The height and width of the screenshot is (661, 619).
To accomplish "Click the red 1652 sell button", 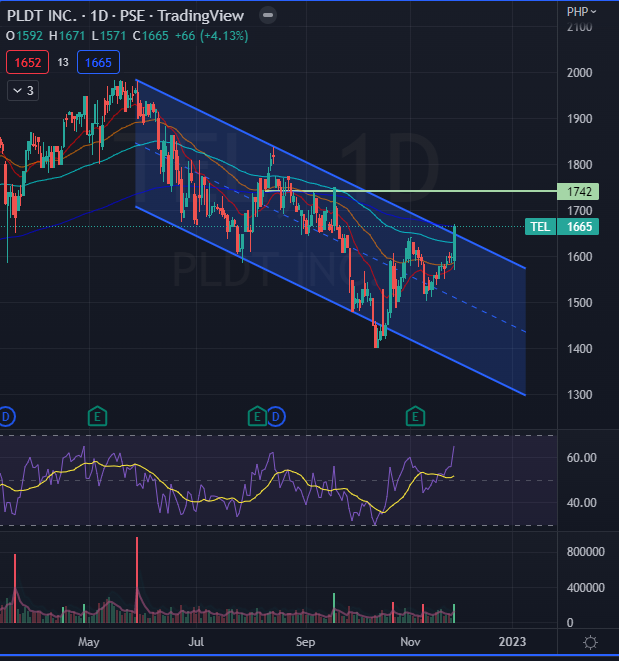I will [27, 62].
